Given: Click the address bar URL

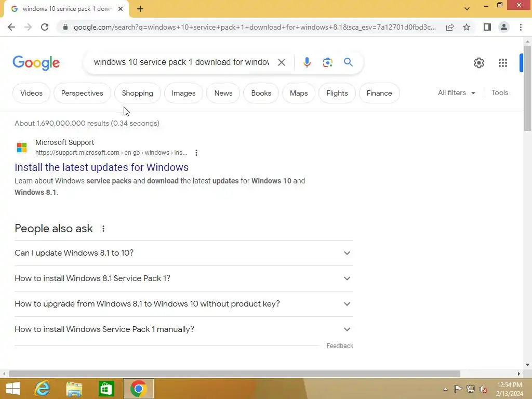Looking at the screenshot, I should click(x=255, y=27).
